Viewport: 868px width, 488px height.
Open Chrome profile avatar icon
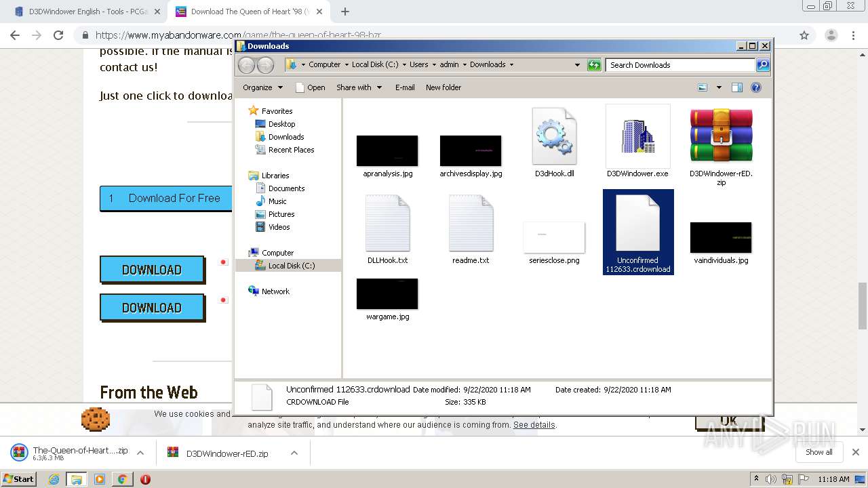click(831, 35)
